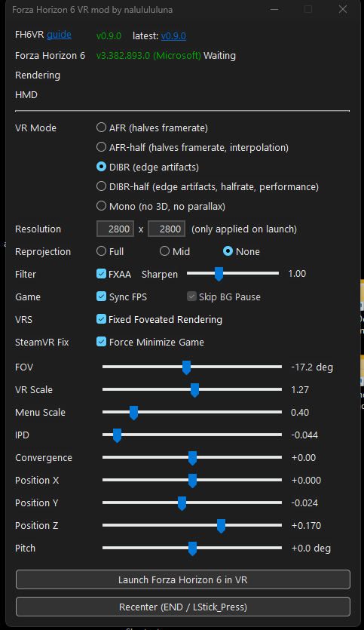Viewport: 364px width, 630px height.
Task: Open the latest v0.9.0 release link
Action: click(173, 35)
